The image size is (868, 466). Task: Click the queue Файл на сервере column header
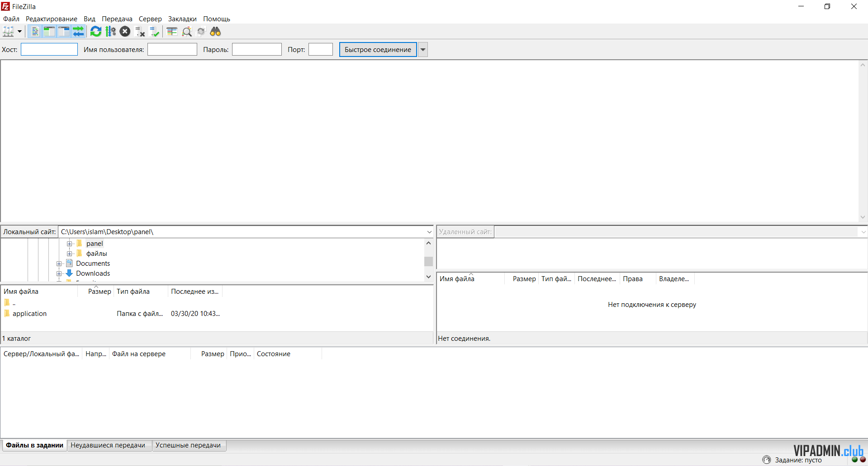click(x=150, y=354)
